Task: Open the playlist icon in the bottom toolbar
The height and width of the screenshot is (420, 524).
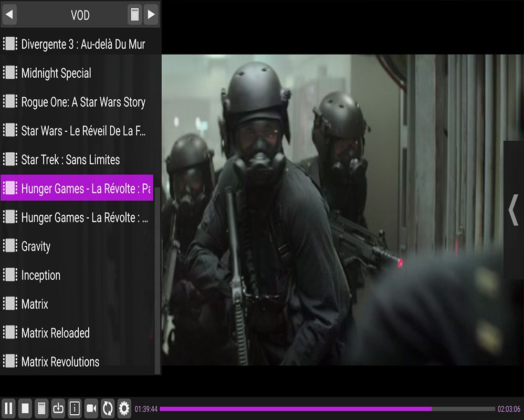Action: coord(41,408)
